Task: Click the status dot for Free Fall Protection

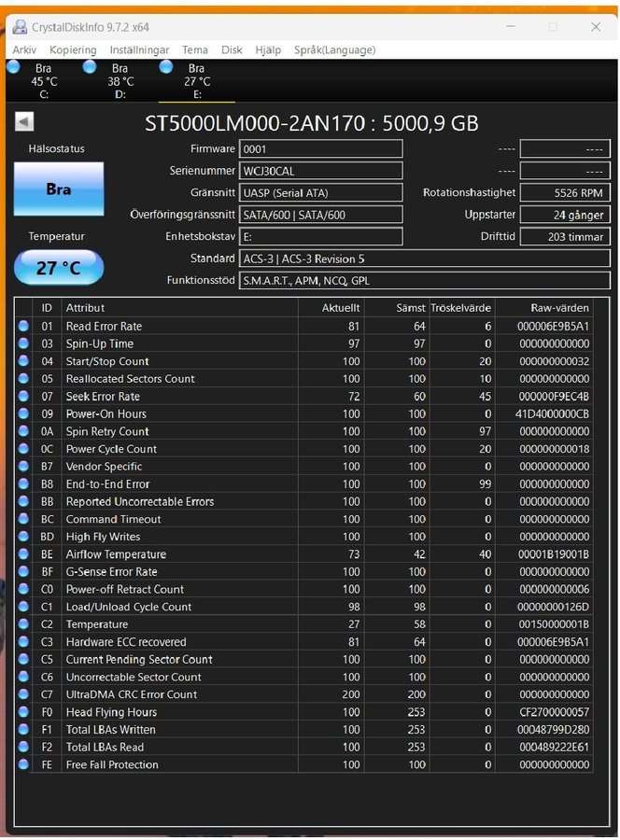Action: pyautogui.click(x=23, y=764)
